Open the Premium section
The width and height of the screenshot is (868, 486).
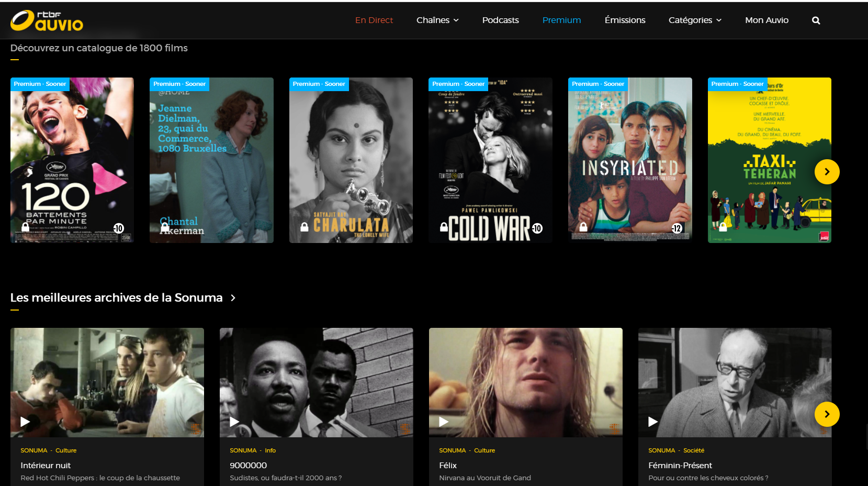coord(561,20)
